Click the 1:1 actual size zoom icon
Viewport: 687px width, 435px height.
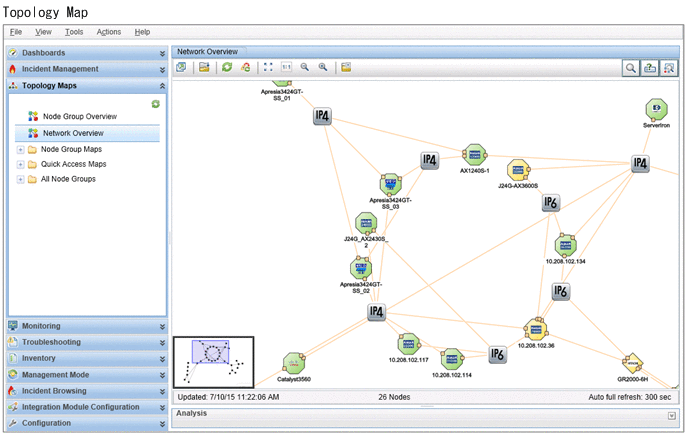click(286, 67)
